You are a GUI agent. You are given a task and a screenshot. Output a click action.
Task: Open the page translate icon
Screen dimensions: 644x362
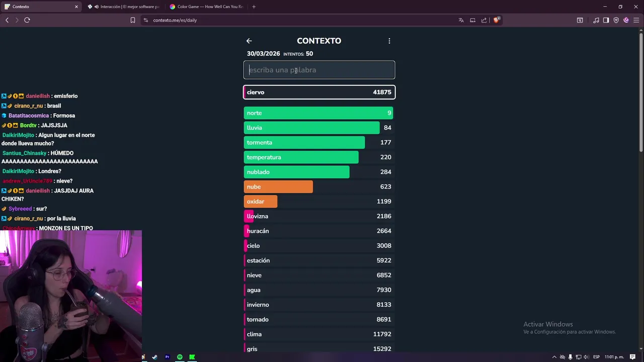click(x=461, y=20)
